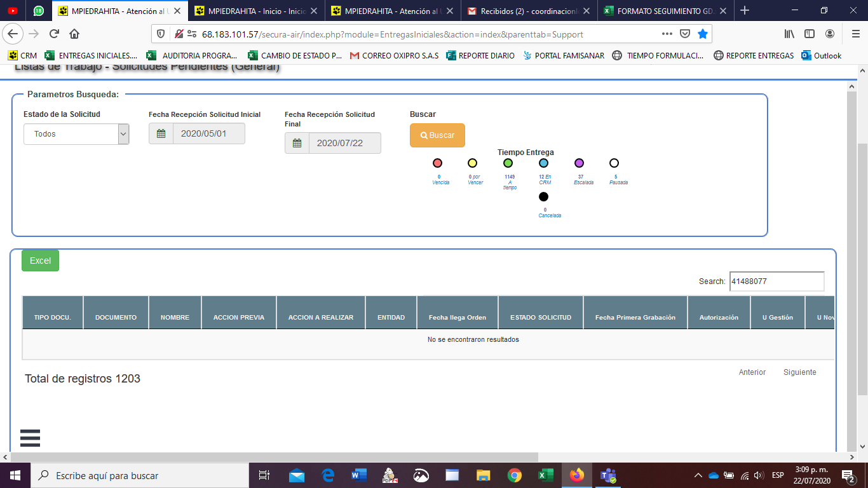Toggle the blue bookmark star
The image size is (868, 488).
(702, 34)
